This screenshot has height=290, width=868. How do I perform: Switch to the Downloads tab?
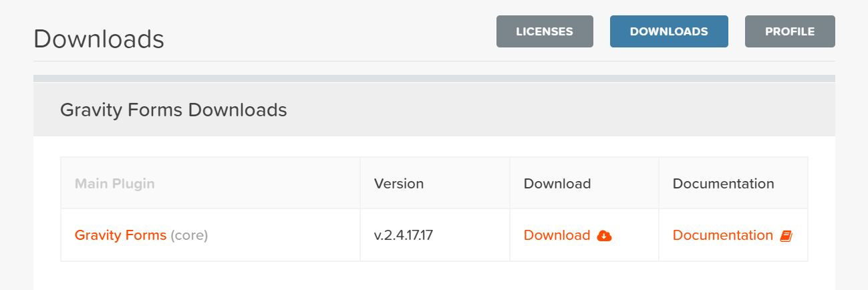point(669,31)
